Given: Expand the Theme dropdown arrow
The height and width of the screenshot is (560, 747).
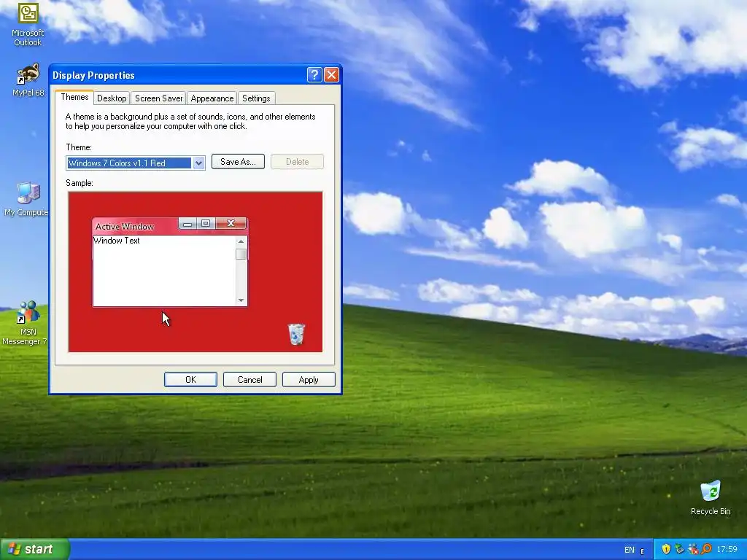Looking at the screenshot, I should point(198,163).
